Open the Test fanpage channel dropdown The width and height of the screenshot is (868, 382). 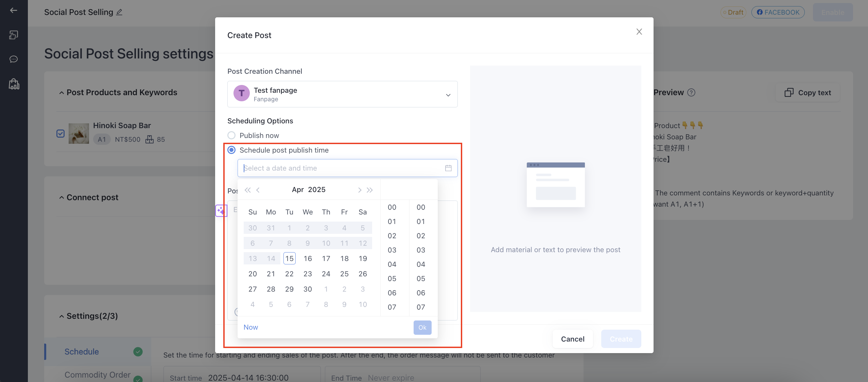342,94
